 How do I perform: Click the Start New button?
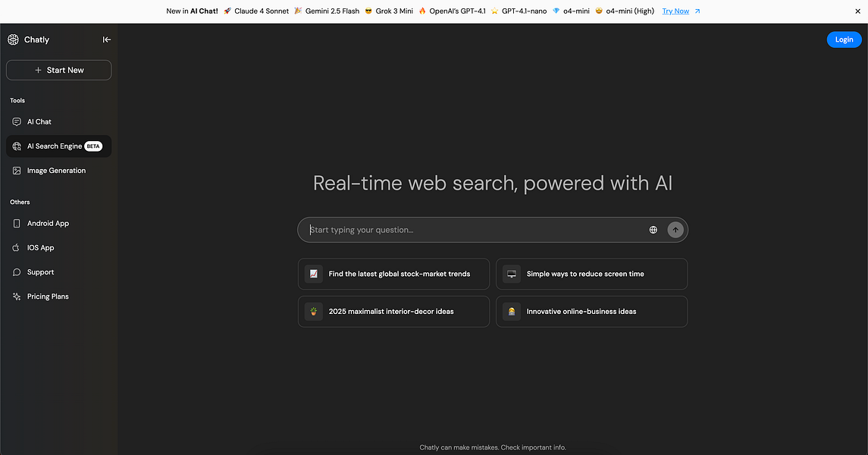(58, 71)
